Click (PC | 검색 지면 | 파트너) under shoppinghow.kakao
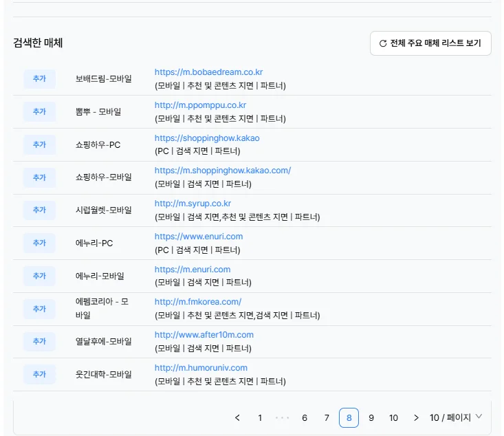Screen dimensions: 504x436 197,151
